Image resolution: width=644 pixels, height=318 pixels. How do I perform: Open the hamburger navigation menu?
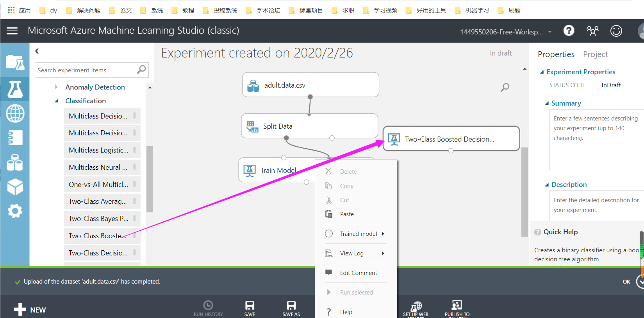pyautogui.click(x=12, y=31)
